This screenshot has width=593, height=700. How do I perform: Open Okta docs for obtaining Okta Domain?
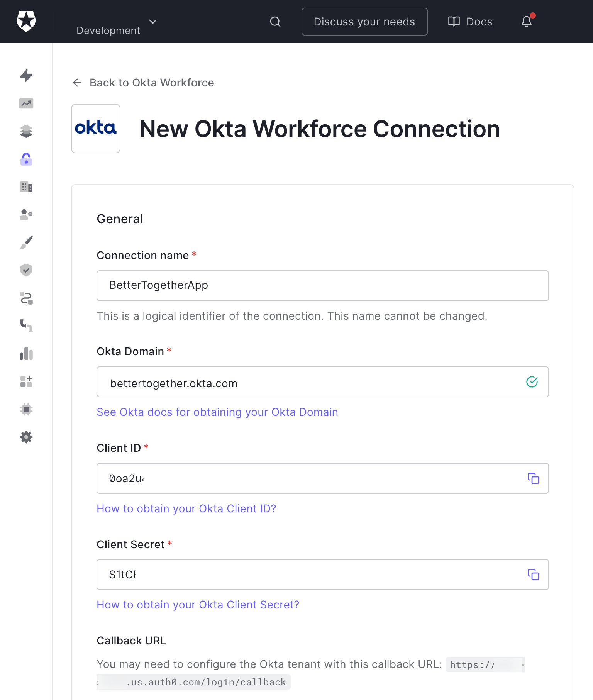coord(217,412)
